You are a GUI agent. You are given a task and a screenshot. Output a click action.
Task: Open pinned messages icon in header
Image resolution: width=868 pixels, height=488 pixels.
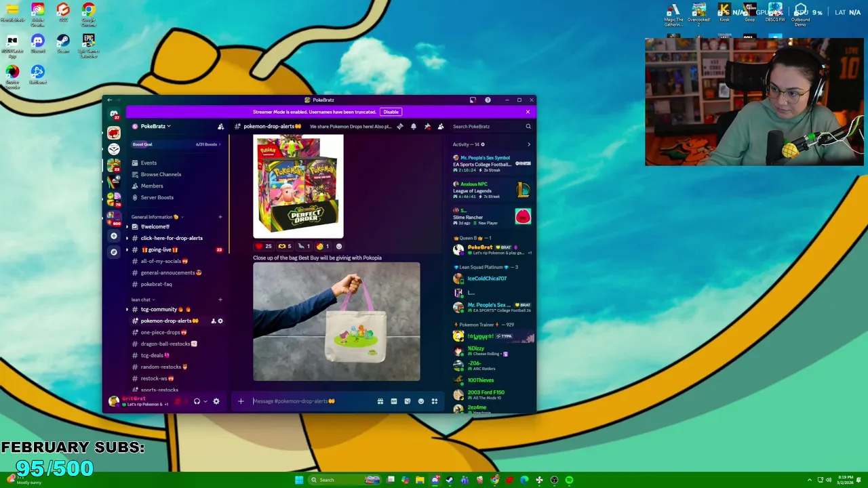pos(427,127)
